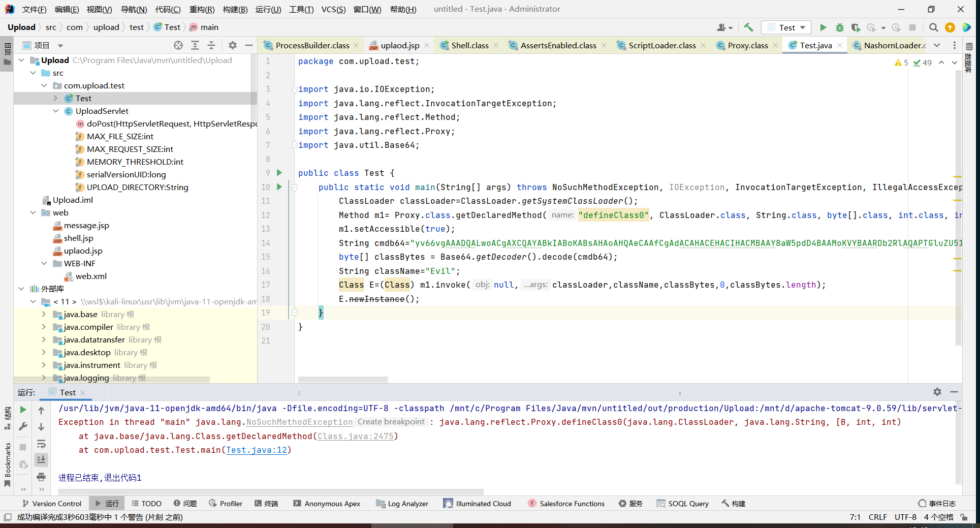Open Bookmarks side tool window
Viewport: 980px width, 528px height.
[7, 464]
